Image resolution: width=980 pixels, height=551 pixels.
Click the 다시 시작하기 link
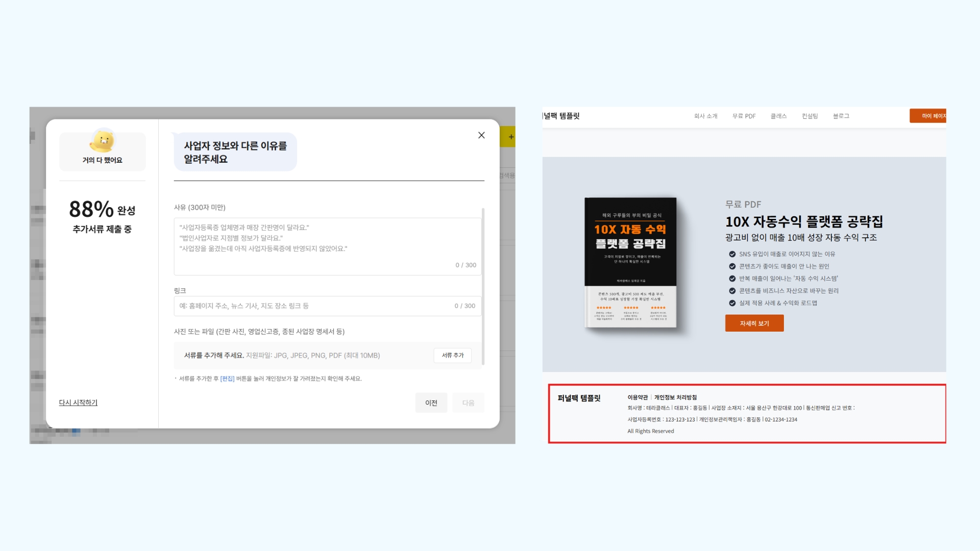click(78, 403)
